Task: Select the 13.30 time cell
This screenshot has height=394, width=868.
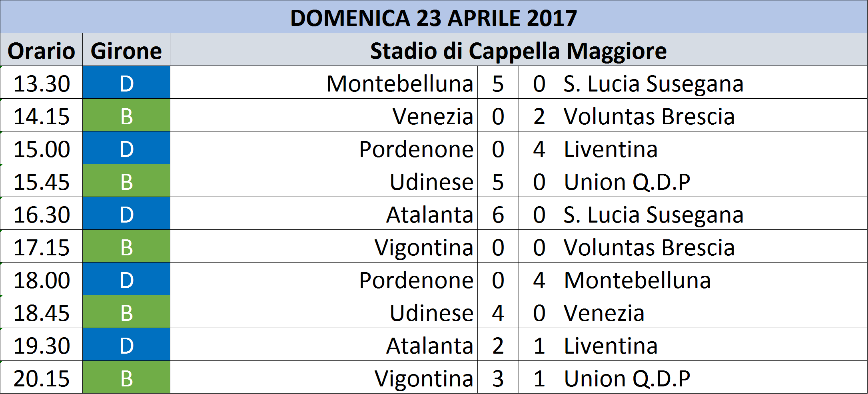Action: [42, 82]
